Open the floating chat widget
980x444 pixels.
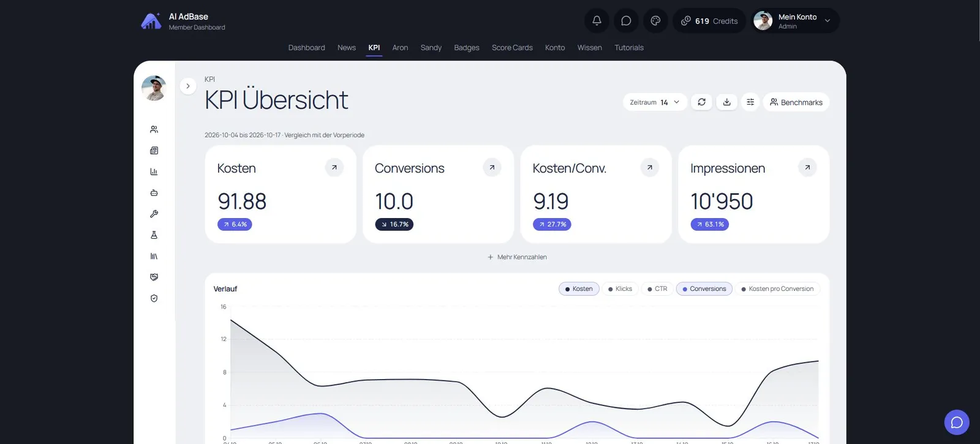point(957,423)
